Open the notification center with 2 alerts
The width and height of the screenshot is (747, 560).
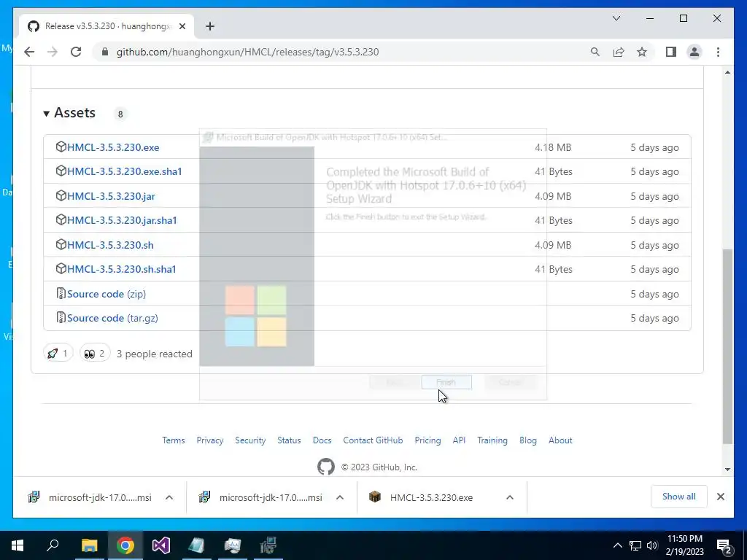click(724, 546)
